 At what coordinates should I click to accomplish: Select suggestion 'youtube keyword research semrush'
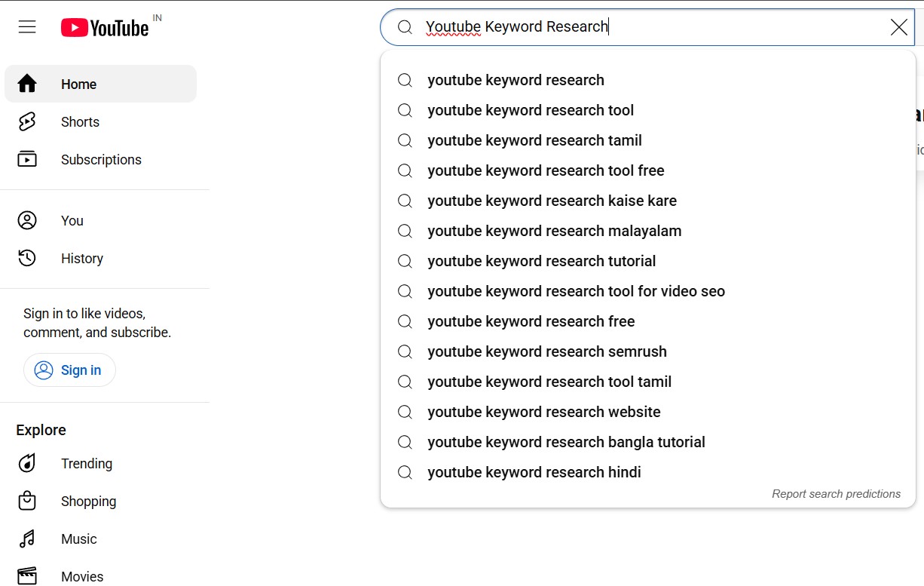click(x=546, y=351)
